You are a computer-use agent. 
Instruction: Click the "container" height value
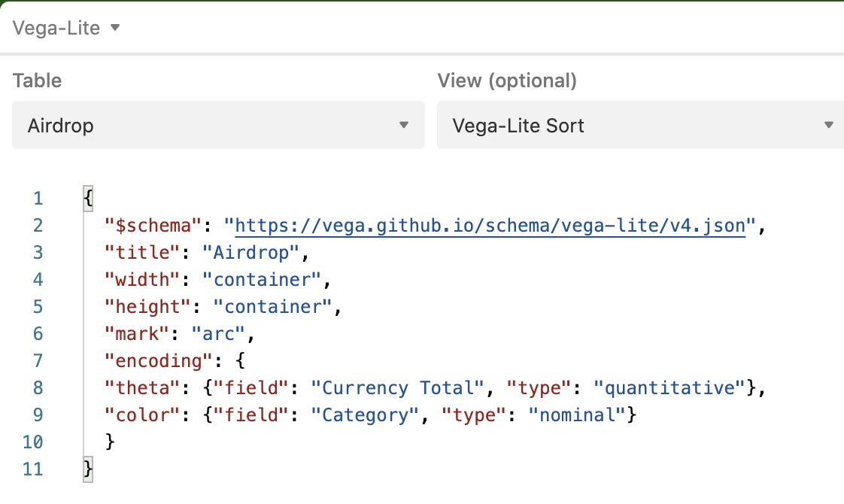pos(273,307)
